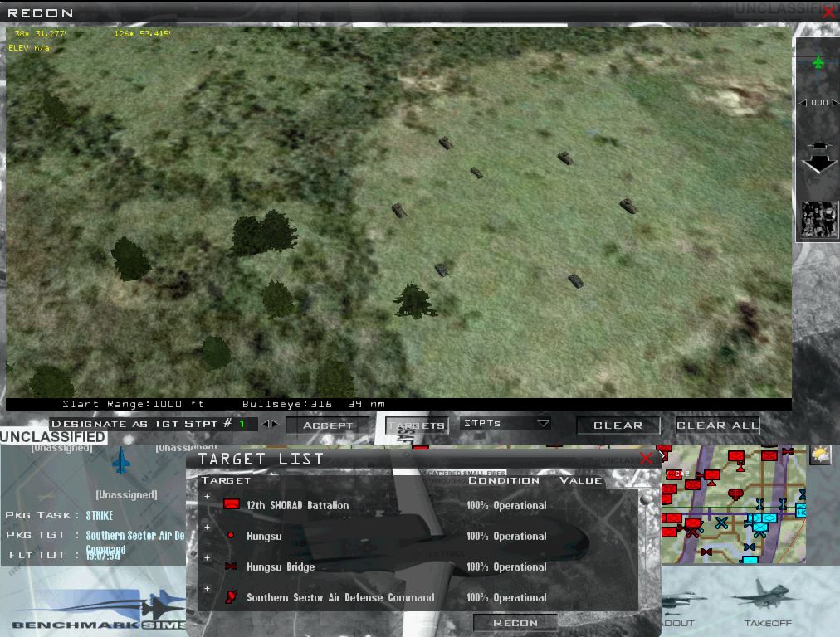Click the Recon button in Target List

point(515,623)
